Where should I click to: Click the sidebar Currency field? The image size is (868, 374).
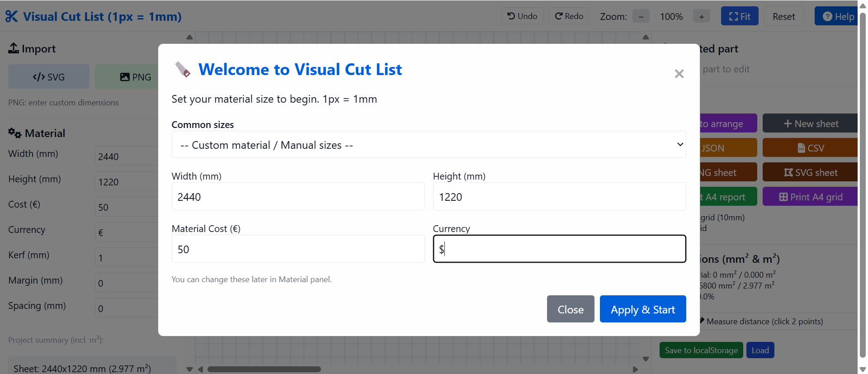(x=127, y=232)
